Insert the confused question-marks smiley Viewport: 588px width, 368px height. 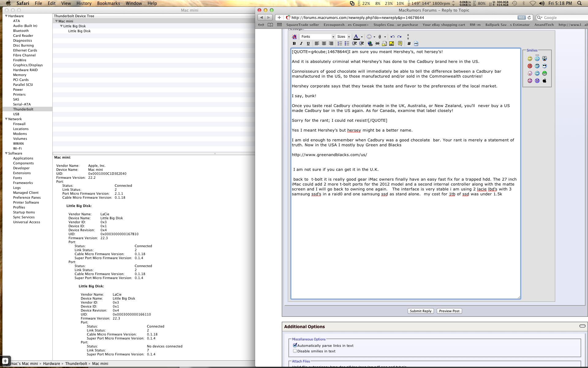(x=537, y=58)
